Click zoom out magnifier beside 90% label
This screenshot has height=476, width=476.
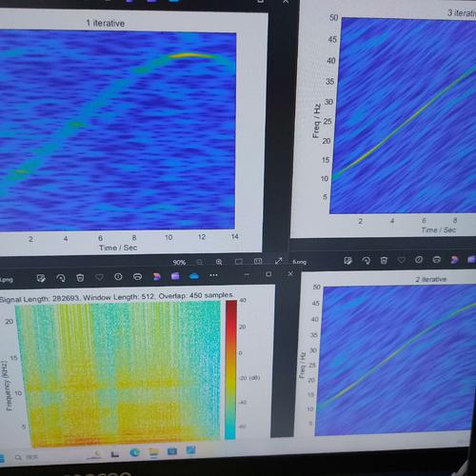200,262
